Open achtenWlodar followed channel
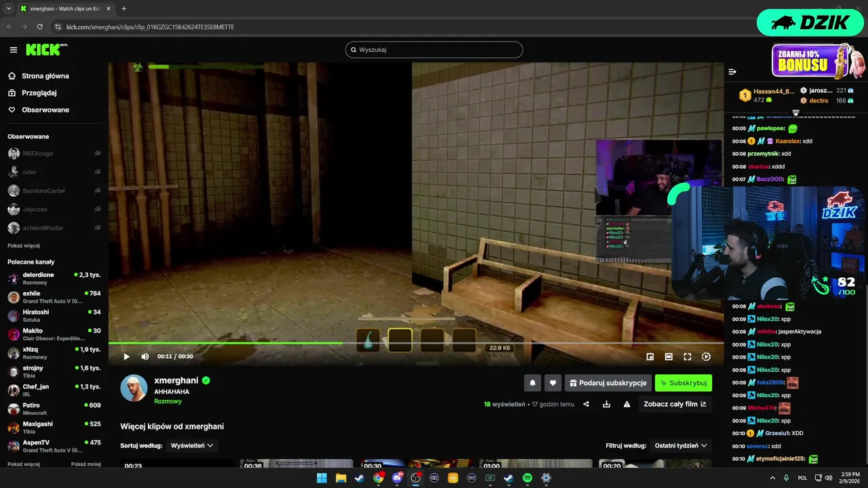Screen dimensions: 868x488 (54, 228)
